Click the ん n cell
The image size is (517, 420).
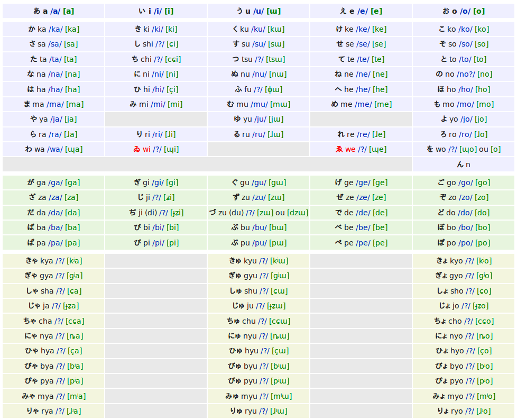[463, 165]
